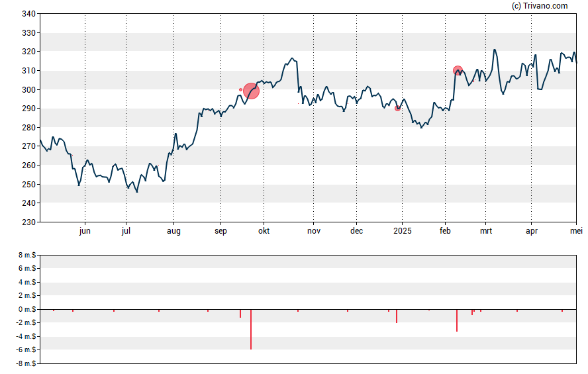
Task: Click the '(c) Trivano.com' copyright text
Action: 540,5
